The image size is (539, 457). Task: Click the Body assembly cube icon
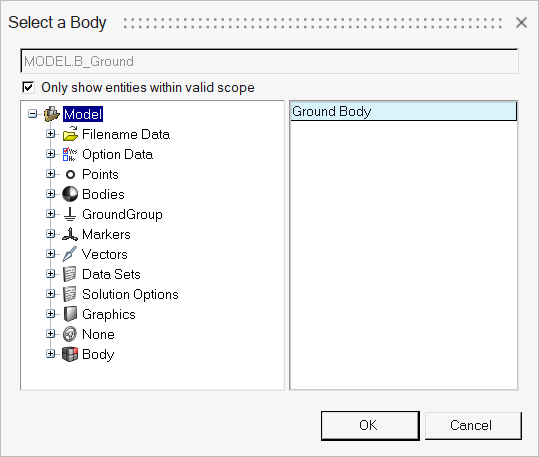(70, 354)
